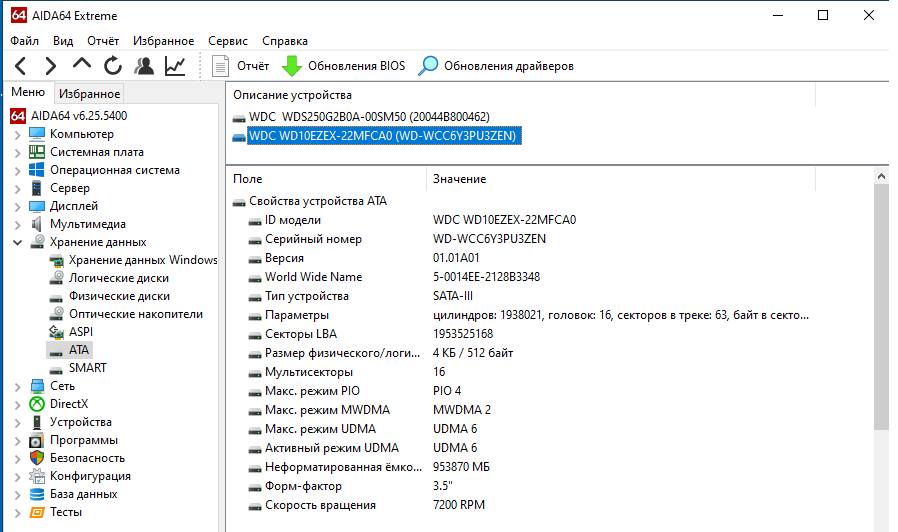Image resolution: width=898 pixels, height=532 pixels.
Task: Open the graph chart toolbar icon
Action: point(175,66)
